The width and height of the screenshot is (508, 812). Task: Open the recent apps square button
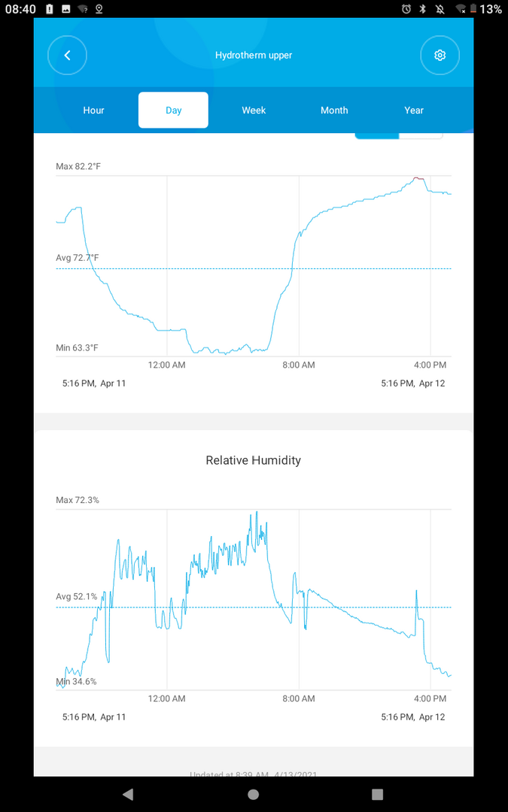click(x=378, y=795)
